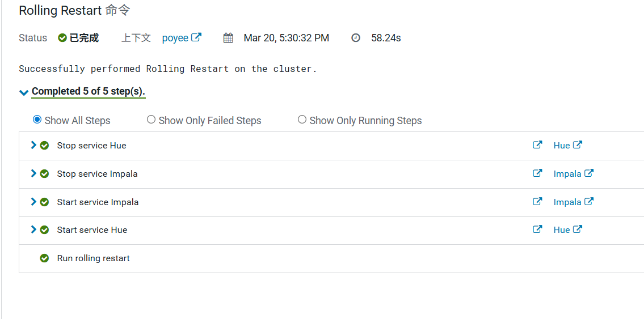Expand the Start service Impala step
This screenshot has width=644, height=319.
(x=33, y=202)
